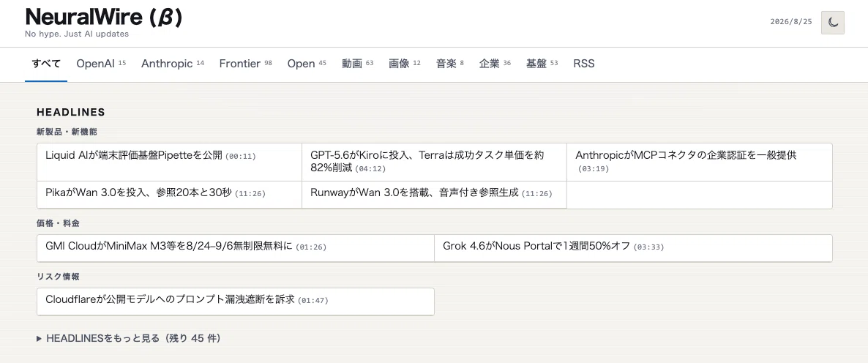This screenshot has width=868, height=363.
Task: Switch to the Frontier tab
Action: (245, 64)
